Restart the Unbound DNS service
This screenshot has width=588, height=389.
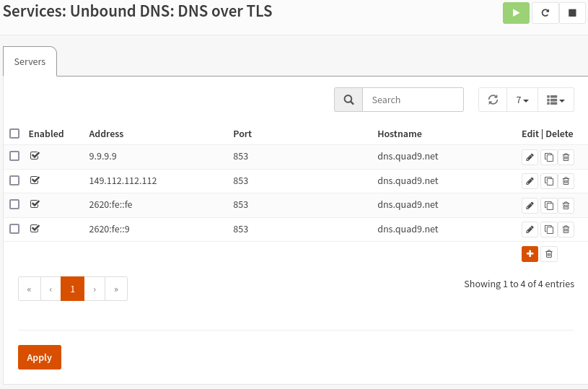pyautogui.click(x=545, y=13)
